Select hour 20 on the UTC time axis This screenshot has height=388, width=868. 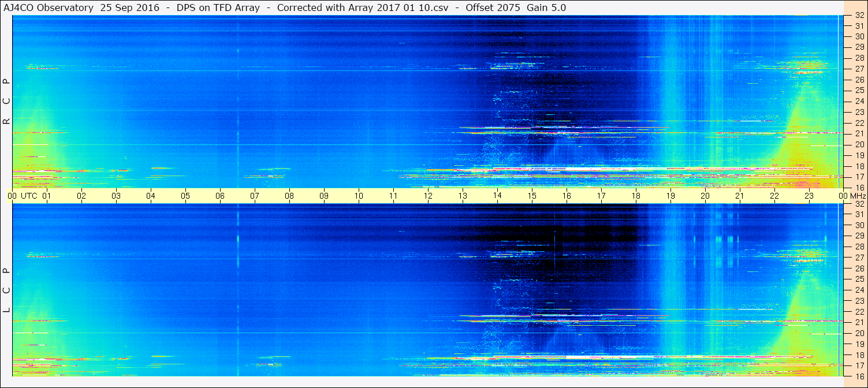705,196
